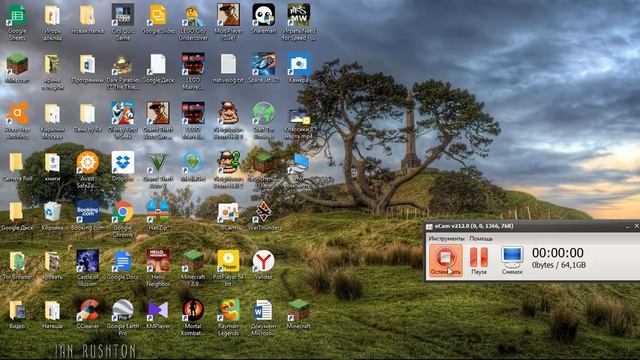Pause the oCam recording
Viewport: 640px width, 360px height.
tap(479, 260)
